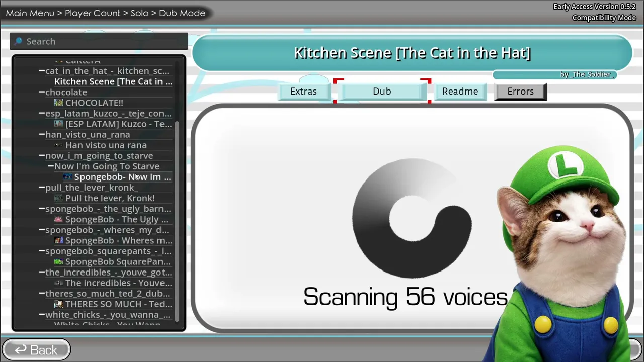This screenshot has height=362, width=644.
Task: Click Solo in the breadcrumb
Action: (x=140, y=13)
